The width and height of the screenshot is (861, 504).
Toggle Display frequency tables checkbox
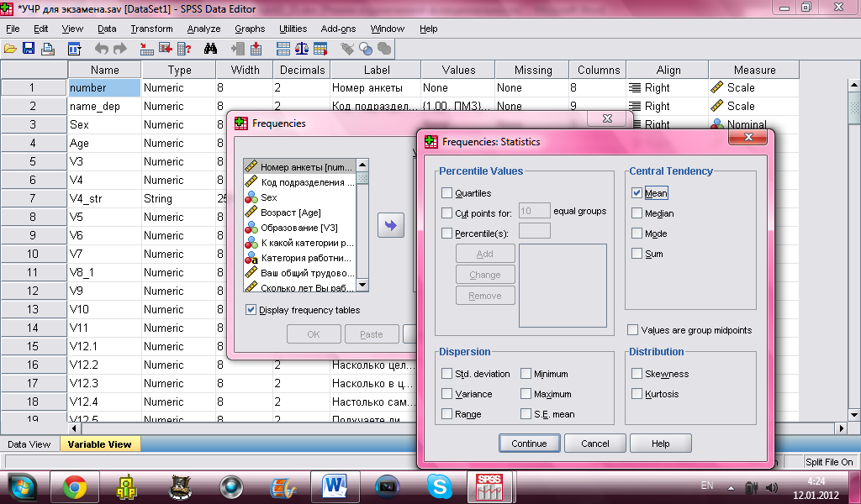pos(251,310)
